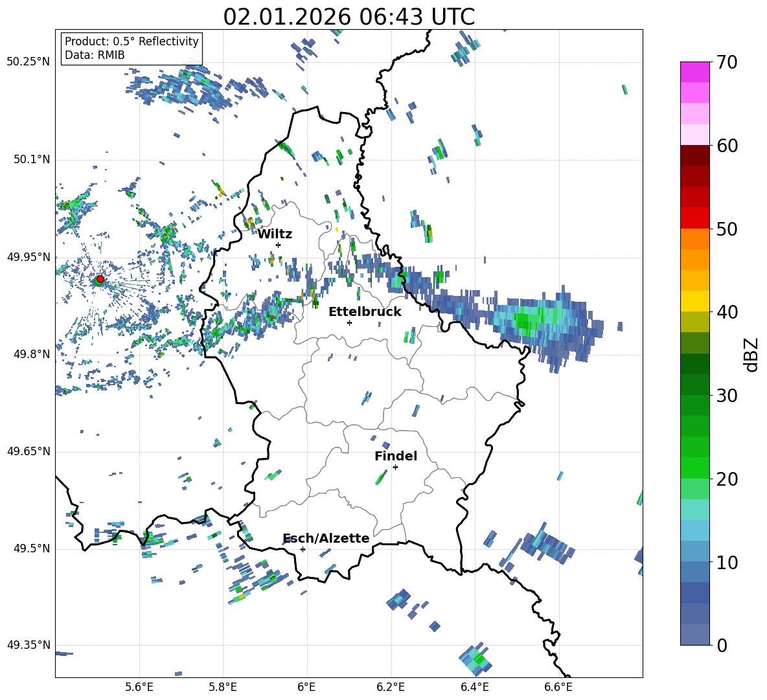Click the 50 tick on the colorbar
Screen dimensions: 767x700
[726, 229]
